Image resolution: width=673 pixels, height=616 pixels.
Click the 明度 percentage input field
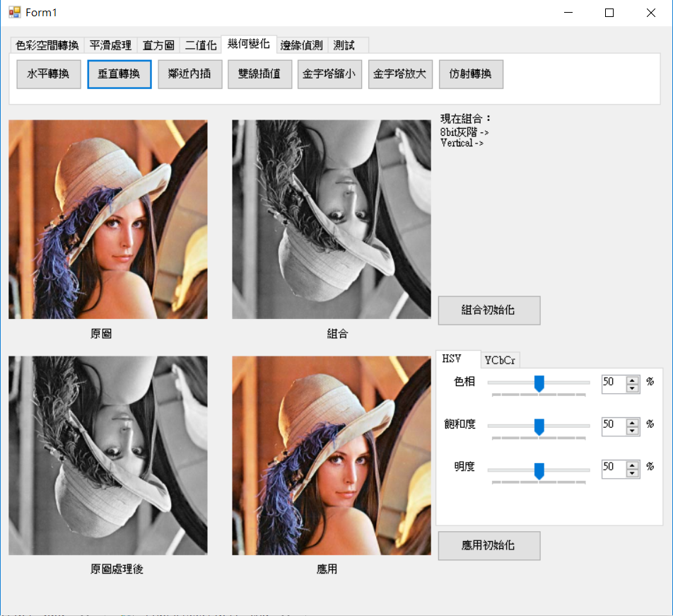[614, 469]
